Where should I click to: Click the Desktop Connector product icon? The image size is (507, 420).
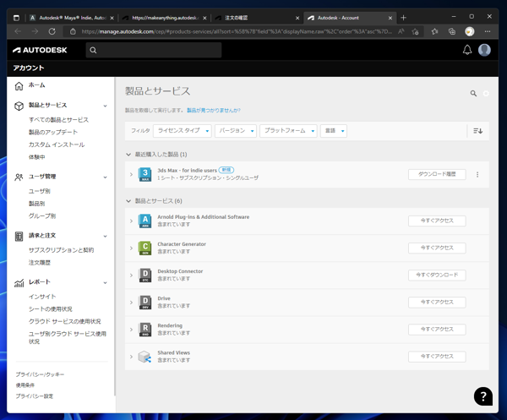[145, 275]
